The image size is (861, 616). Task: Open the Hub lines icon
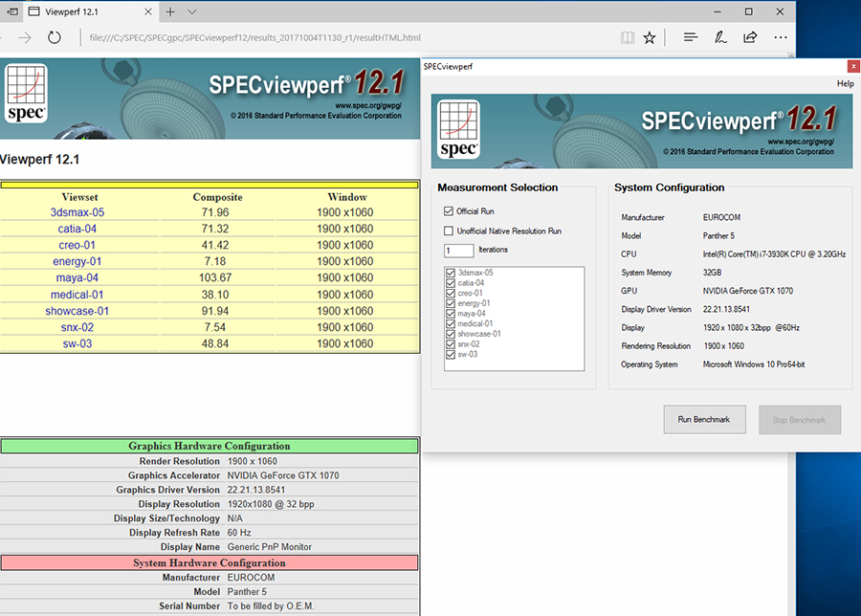click(x=691, y=37)
